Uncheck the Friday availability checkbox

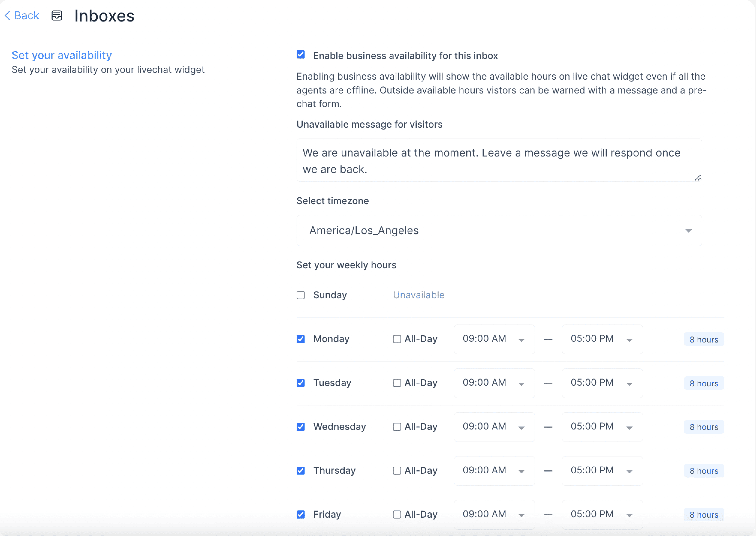301,514
